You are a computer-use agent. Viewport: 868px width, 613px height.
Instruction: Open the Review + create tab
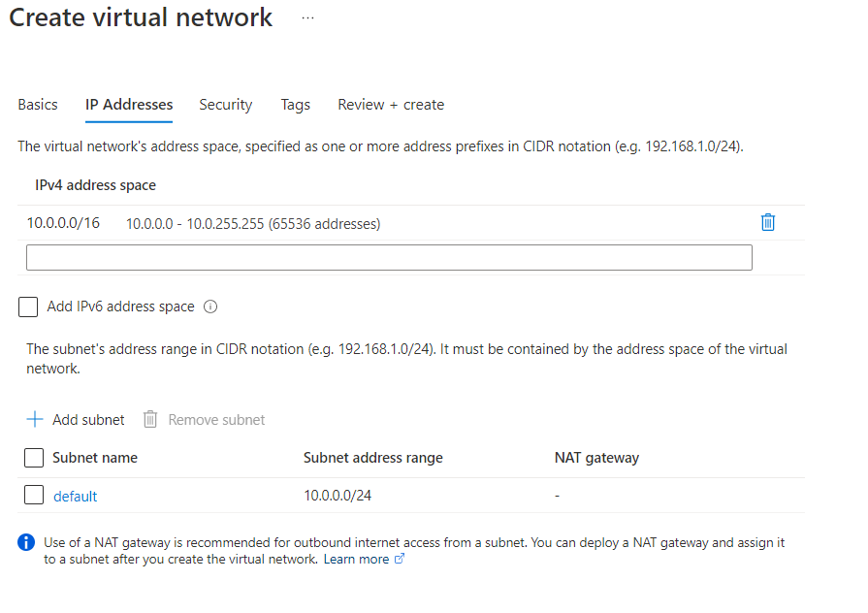(391, 105)
